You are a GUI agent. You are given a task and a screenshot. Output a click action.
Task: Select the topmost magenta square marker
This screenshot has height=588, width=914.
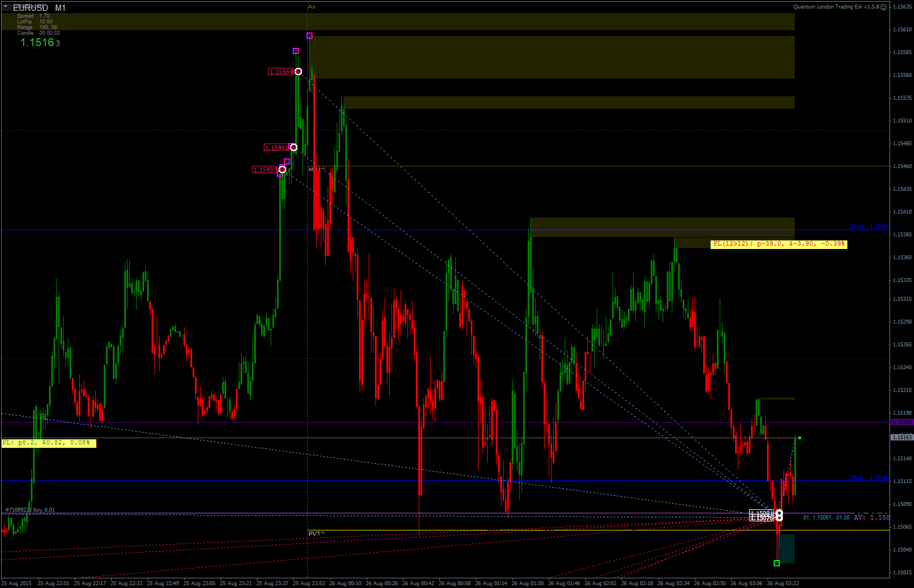tap(309, 36)
